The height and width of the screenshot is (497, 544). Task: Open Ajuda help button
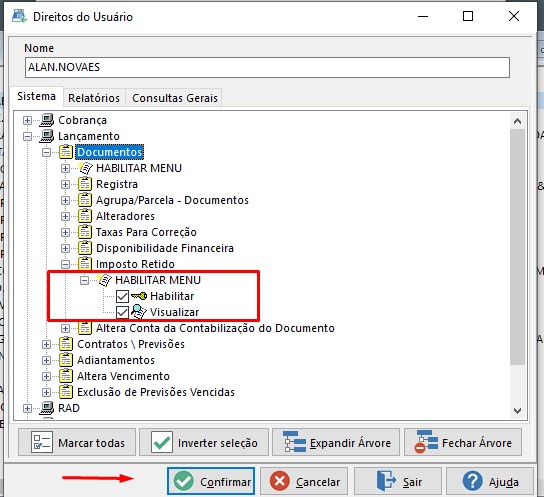490,481
